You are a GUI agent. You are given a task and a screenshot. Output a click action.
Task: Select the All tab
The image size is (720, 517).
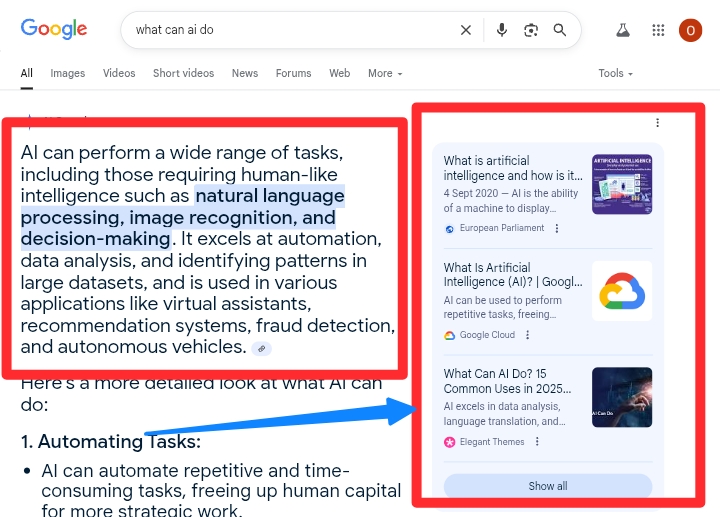pyautogui.click(x=27, y=73)
